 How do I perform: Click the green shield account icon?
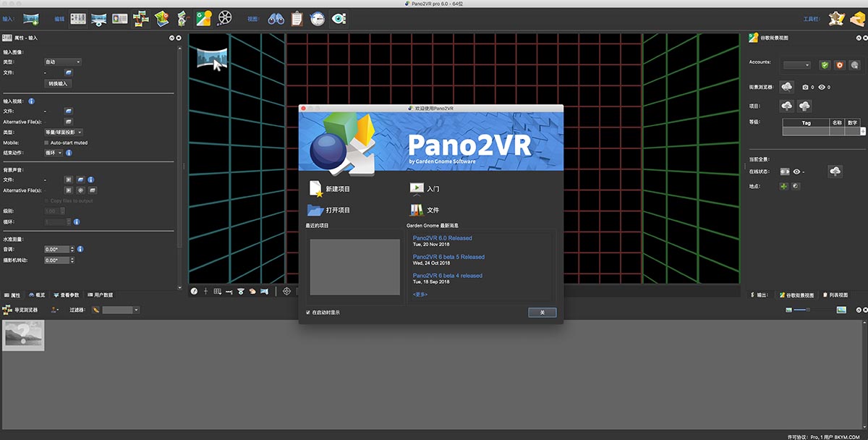pyautogui.click(x=824, y=65)
